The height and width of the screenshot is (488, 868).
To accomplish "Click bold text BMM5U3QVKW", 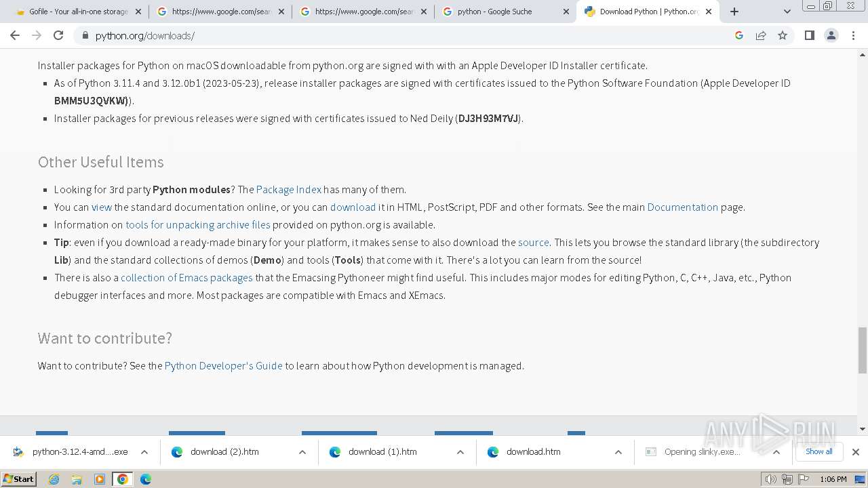I will click(91, 100).
